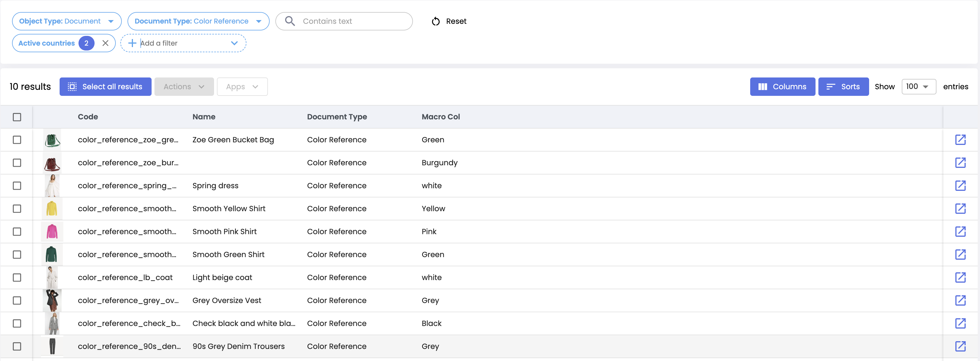Click the Reset filters icon
Image resolution: width=980 pixels, height=361 pixels.
[436, 21]
